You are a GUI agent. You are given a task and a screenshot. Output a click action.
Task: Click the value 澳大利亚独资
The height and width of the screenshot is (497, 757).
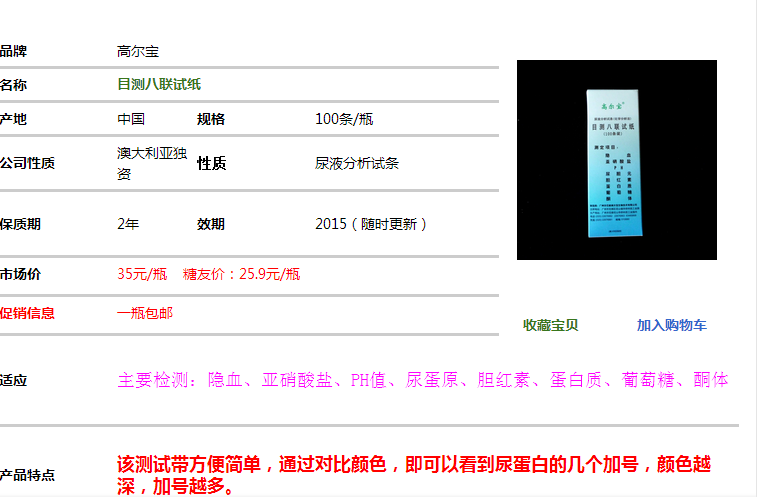[x=152, y=163]
